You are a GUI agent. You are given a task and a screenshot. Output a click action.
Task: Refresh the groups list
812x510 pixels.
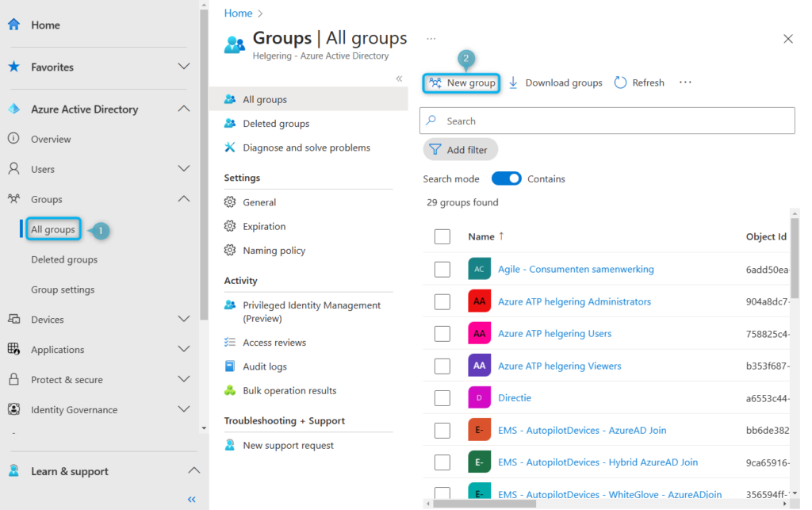tap(619, 82)
